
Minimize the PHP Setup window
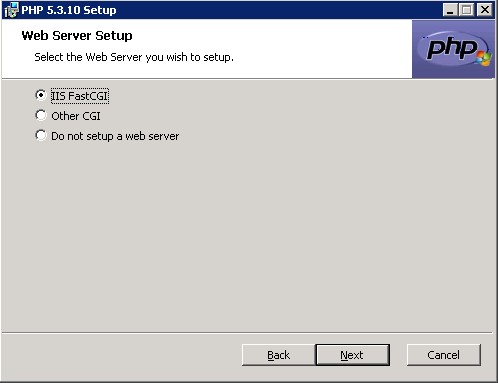click(450, 10)
